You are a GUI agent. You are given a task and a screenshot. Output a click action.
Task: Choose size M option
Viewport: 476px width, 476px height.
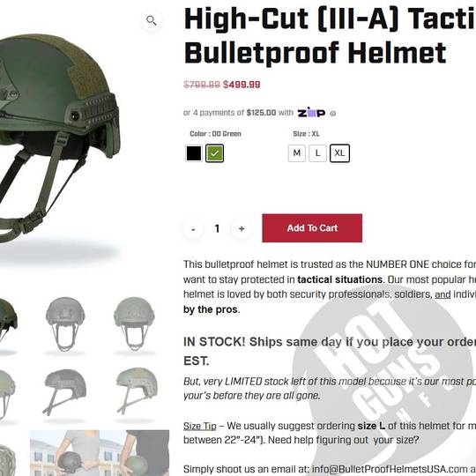pos(296,153)
